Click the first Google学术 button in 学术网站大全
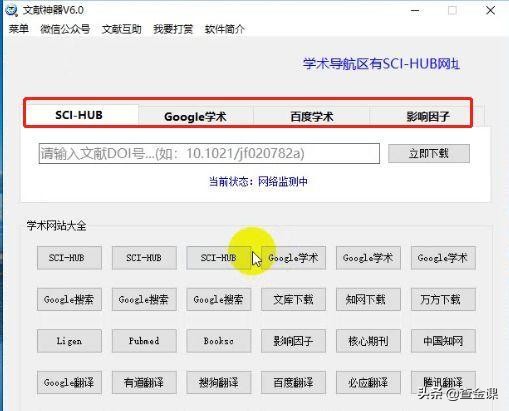509x411 pixels. coord(293,258)
